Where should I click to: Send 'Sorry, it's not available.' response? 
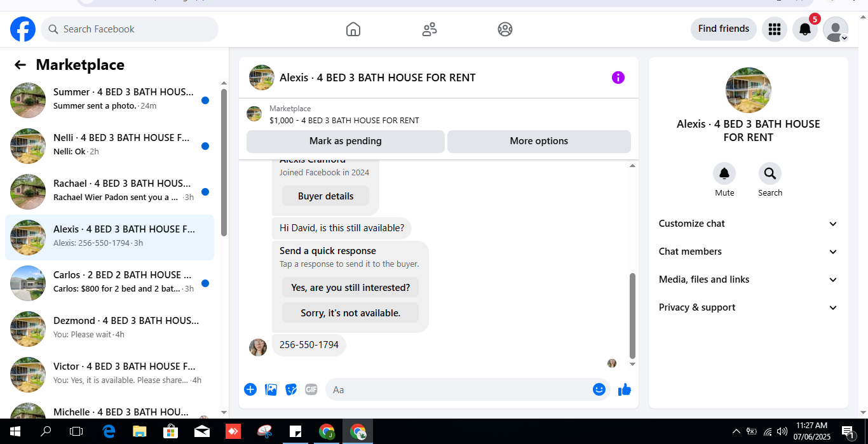[351, 313]
